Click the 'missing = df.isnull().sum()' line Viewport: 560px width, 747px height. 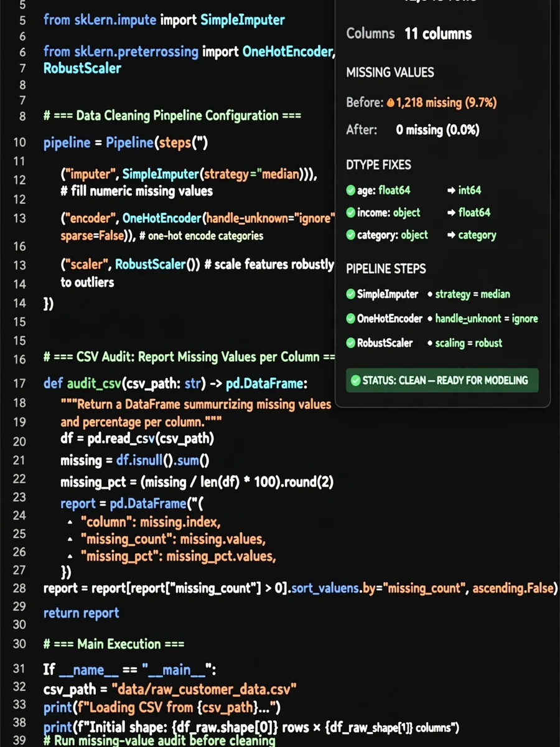135,461
